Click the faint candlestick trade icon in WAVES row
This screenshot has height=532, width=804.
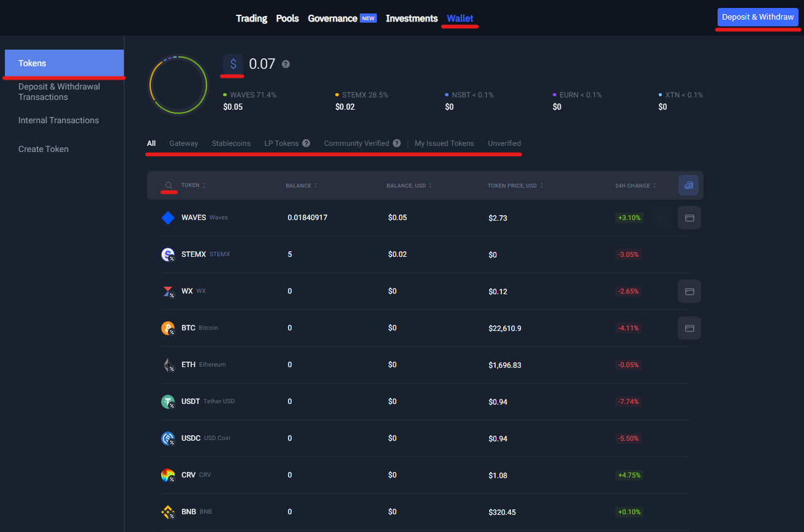click(662, 218)
